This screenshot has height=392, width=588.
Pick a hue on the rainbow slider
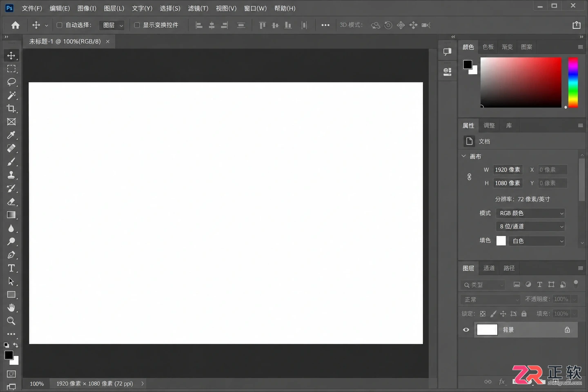coord(573,82)
